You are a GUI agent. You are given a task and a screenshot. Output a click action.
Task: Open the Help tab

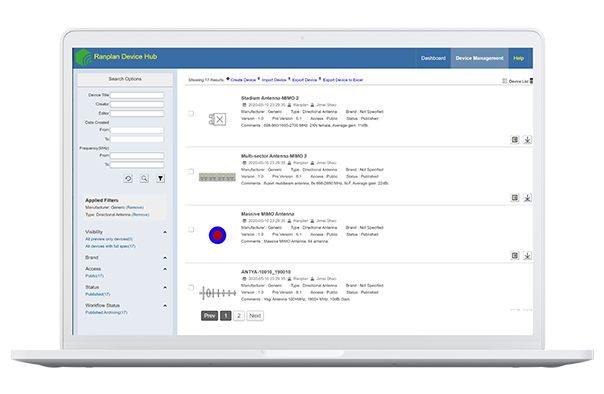pyautogui.click(x=518, y=58)
